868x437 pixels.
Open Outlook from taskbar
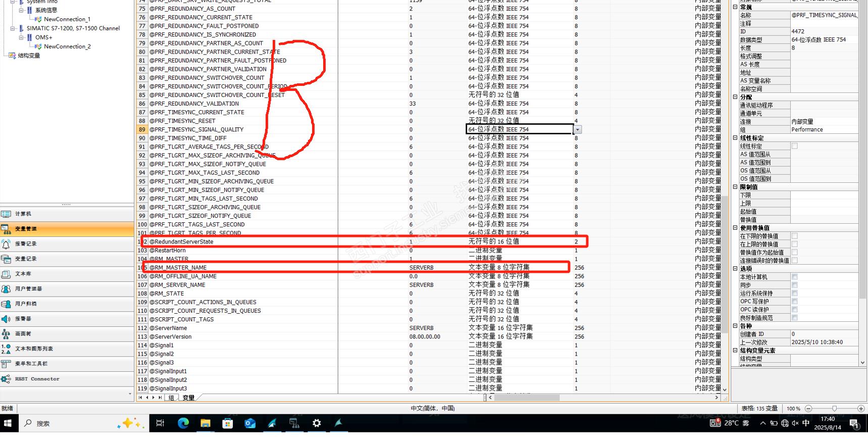[x=249, y=423]
